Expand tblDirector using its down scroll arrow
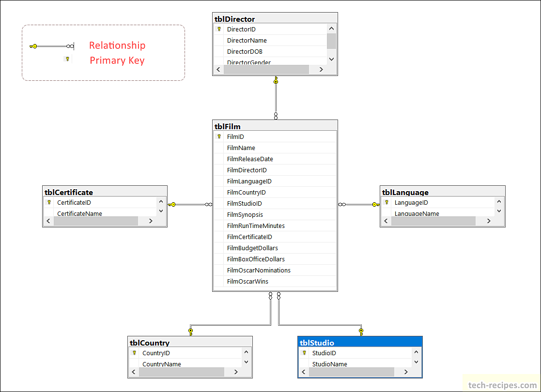 (331, 59)
